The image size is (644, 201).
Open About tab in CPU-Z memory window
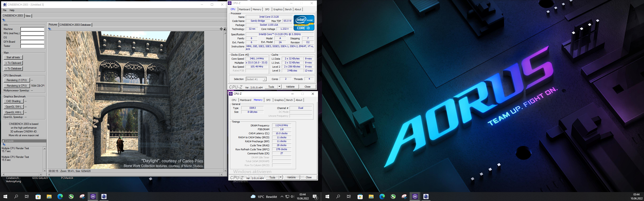[299, 100]
